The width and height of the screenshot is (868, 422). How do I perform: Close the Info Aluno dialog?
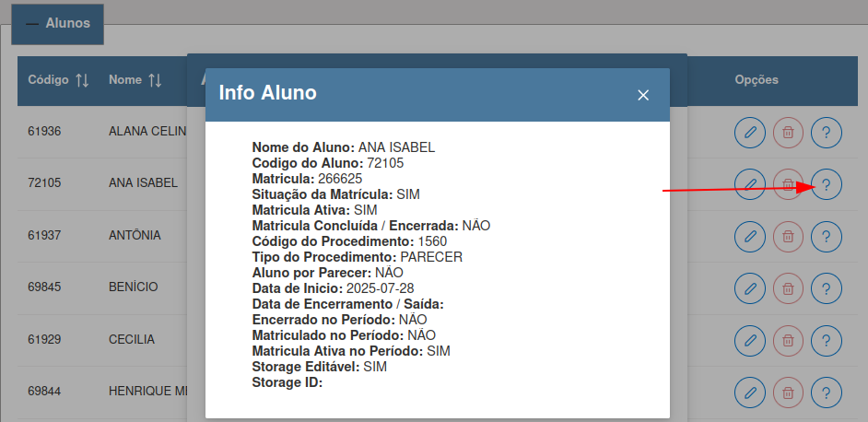pyautogui.click(x=642, y=95)
